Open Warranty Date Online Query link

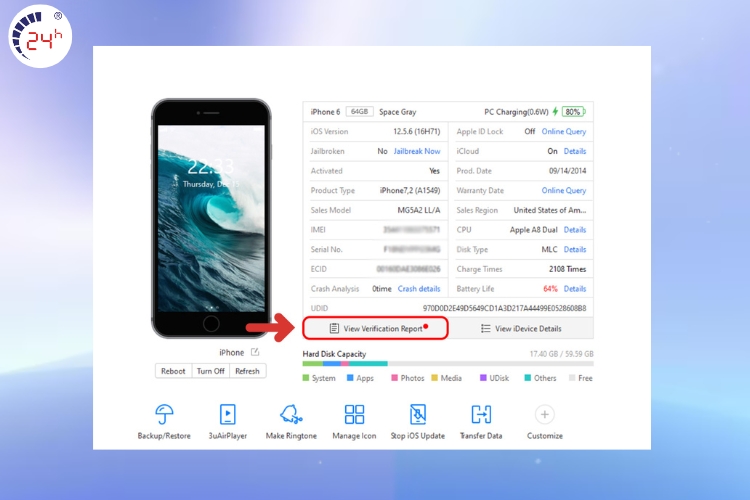564,190
